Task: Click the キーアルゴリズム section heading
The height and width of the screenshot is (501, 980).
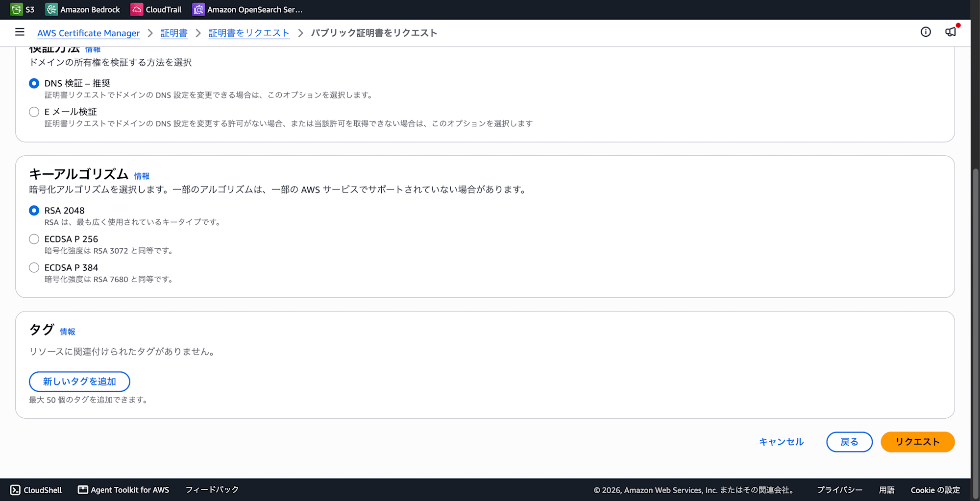Action: point(78,174)
